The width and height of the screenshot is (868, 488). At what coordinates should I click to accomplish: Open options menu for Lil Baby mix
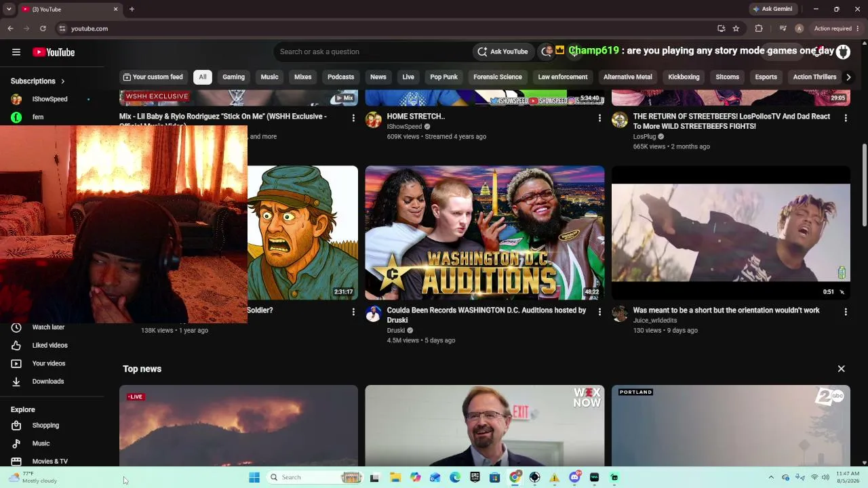click(x=353, y=118)
